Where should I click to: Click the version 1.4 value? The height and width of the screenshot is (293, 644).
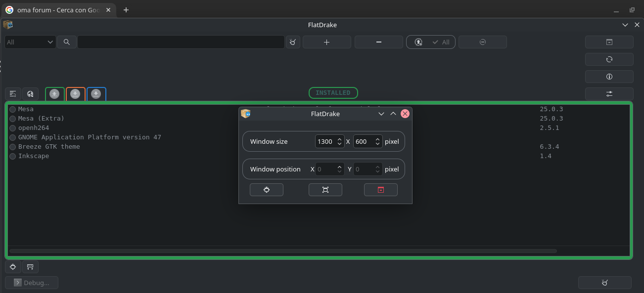click(546, 156)
